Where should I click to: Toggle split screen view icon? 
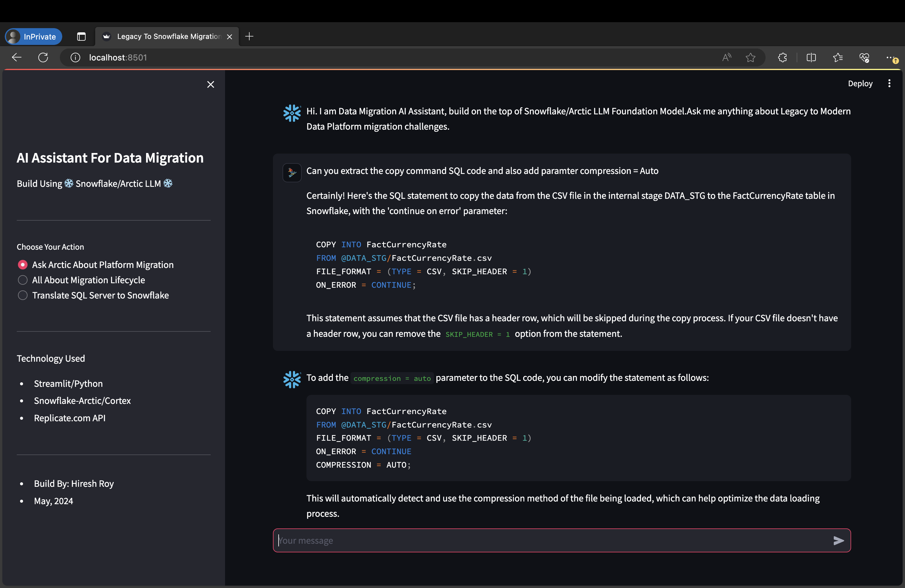tap(811, 57)
